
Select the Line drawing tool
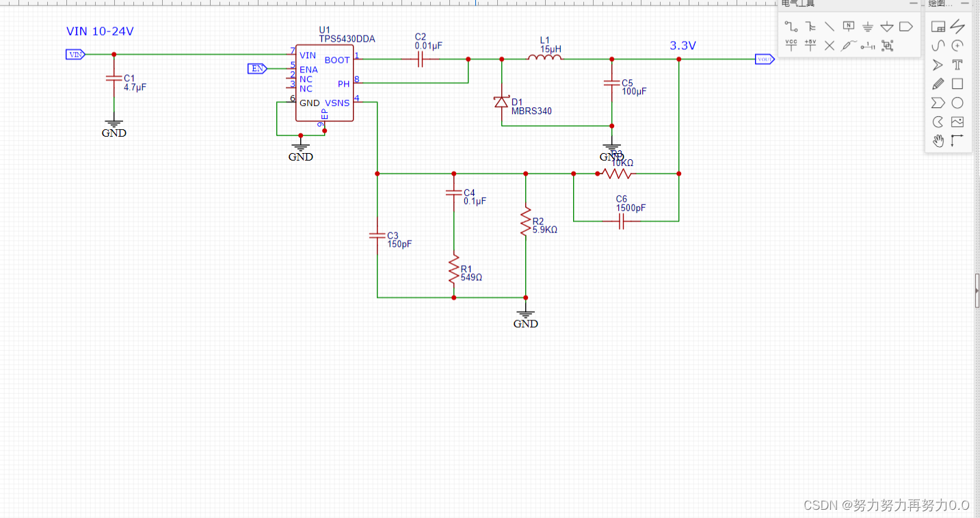click(x=957, y=27)
